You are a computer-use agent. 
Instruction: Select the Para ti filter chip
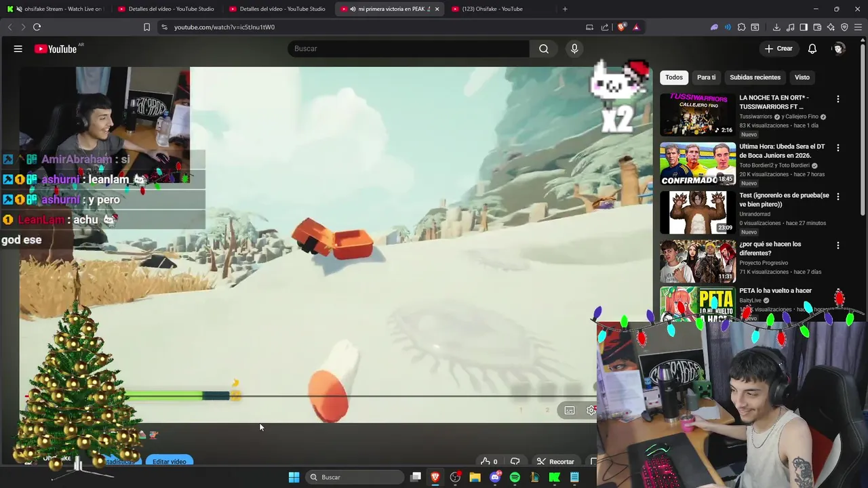(706, 77)
